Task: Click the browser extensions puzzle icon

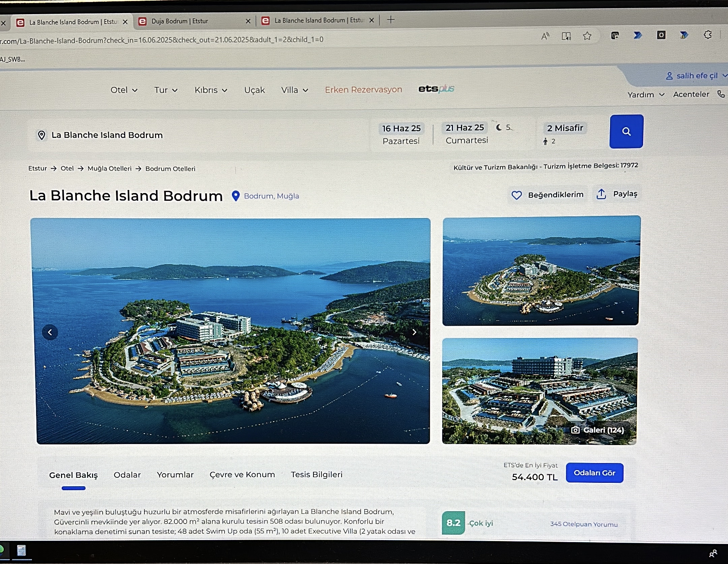Action: [707, 35]
